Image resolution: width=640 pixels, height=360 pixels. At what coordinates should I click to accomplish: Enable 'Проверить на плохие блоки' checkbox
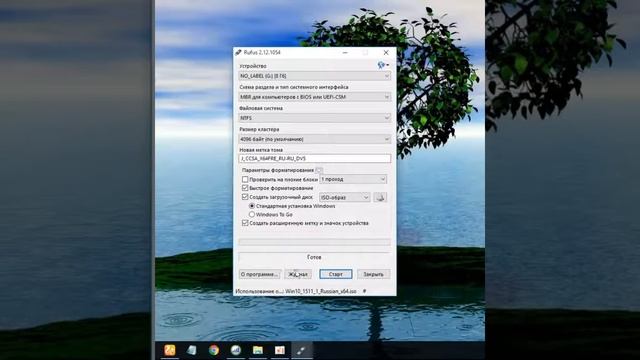click(245, 179)
